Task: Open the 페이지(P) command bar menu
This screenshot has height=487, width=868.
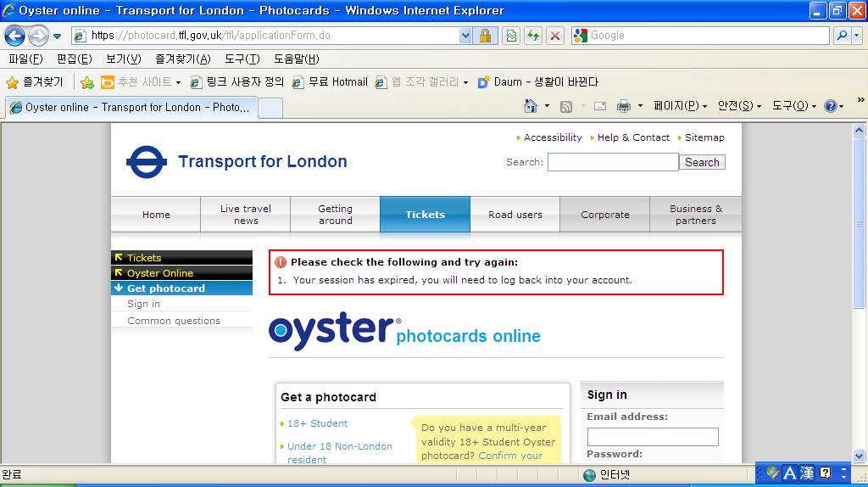Action: [680, 106]
